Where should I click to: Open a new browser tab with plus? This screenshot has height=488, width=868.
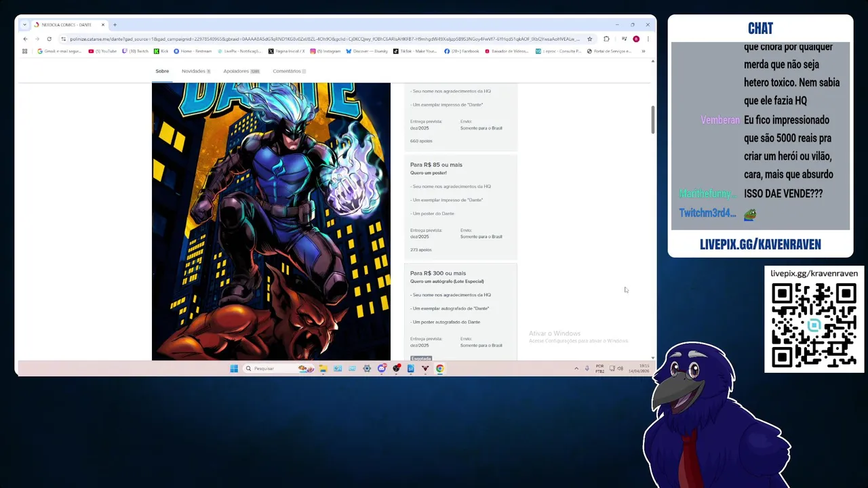point(115,24)
